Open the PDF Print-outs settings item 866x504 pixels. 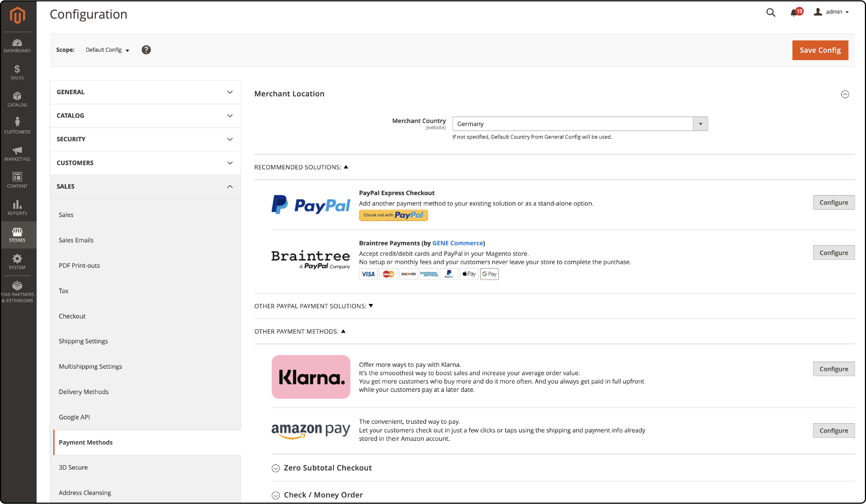[79, 266]
